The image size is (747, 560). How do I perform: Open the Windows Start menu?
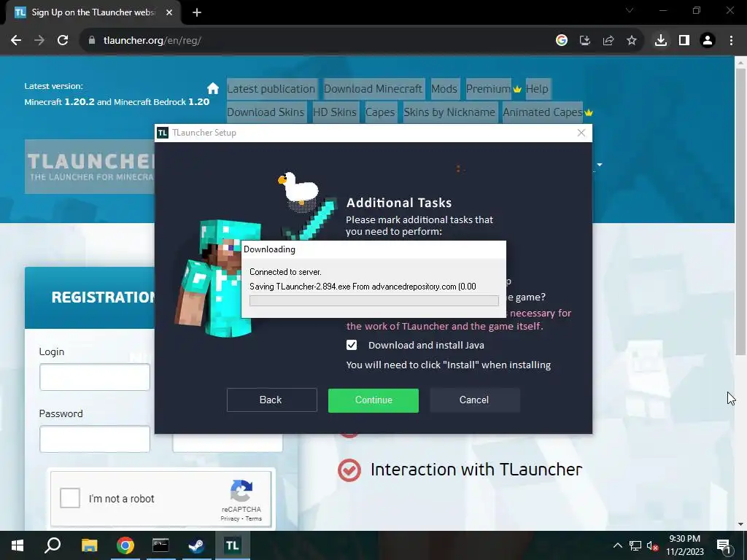pos(18,545)
